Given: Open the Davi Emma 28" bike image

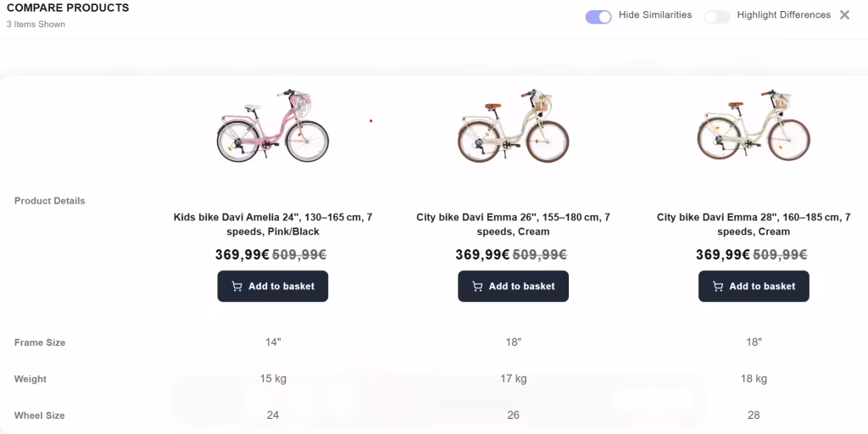Looking at the screenshot, I should (x=754, y=125).
